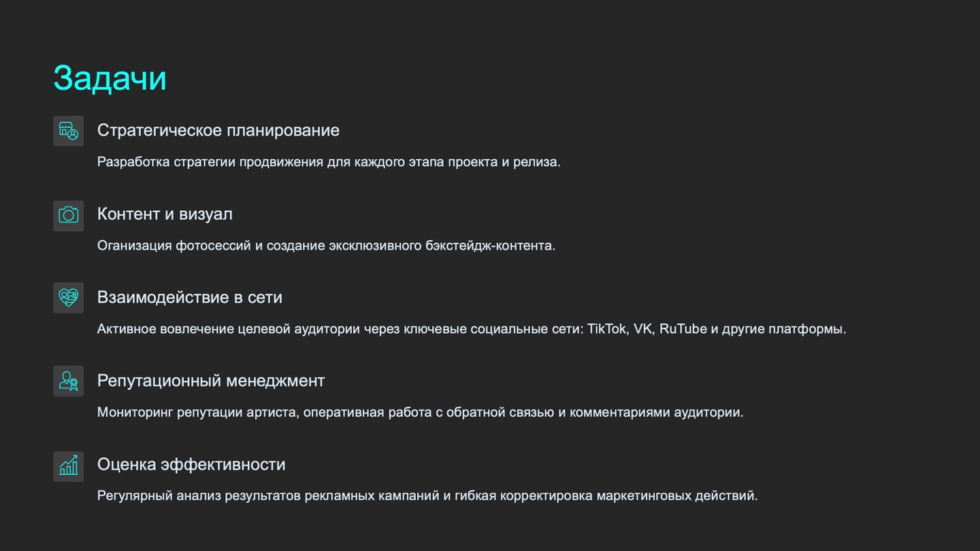980x551 pixels.
Task: Click the growth chart icon for Оценка эффективности
Action: (x=68, y=466)
